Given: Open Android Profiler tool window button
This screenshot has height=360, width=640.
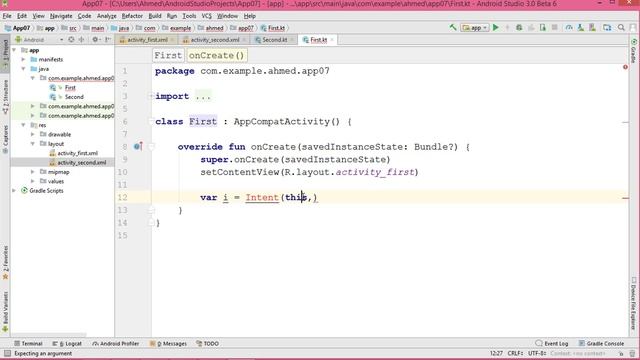Looking at the screenshot, I should [x=116, y=344].
